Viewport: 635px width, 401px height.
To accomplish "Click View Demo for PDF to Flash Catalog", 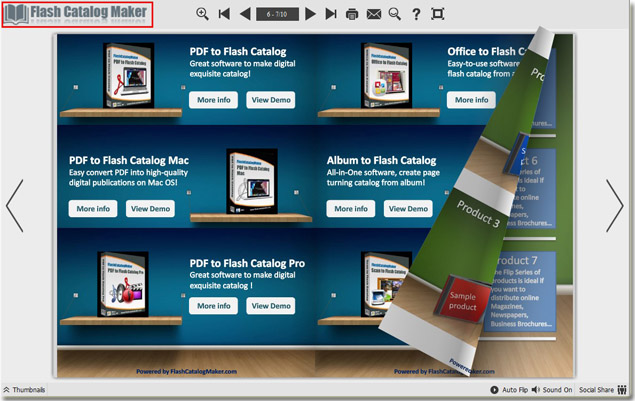I will (271, 100).
